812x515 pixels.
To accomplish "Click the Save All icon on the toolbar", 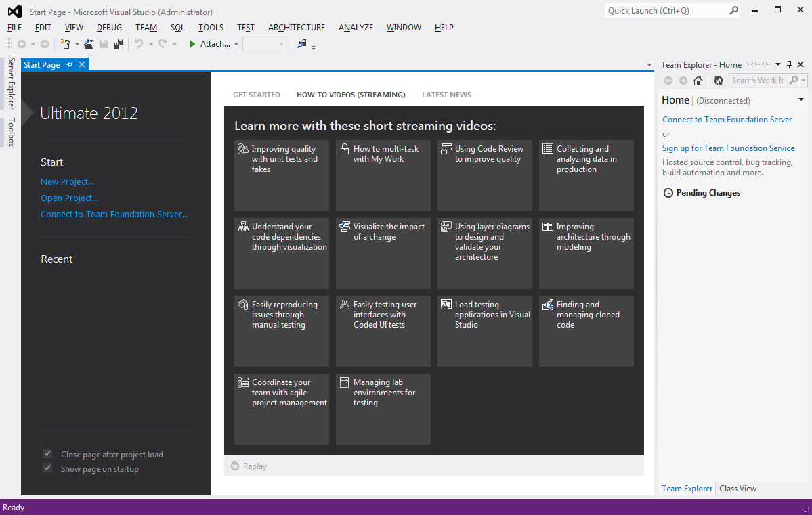I will click(119, 43).
